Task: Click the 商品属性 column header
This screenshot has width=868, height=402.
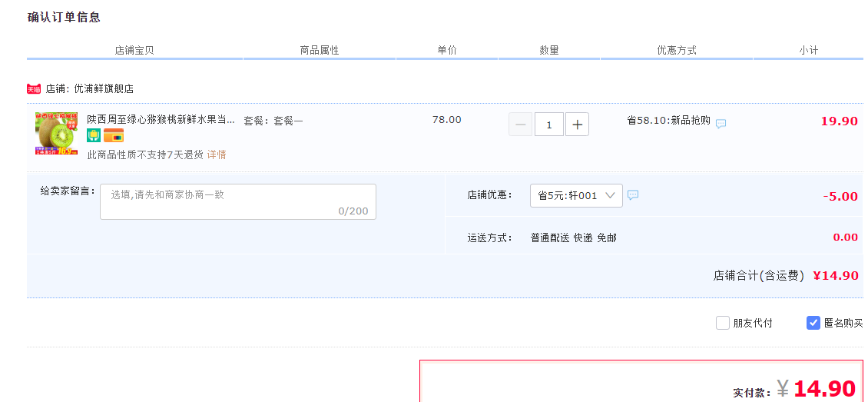Action: click(320, 51)
